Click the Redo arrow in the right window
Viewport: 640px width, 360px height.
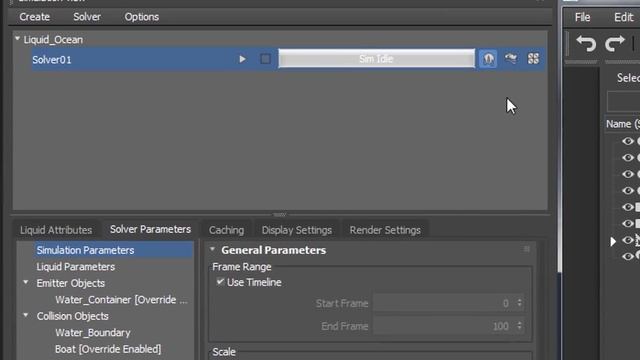614,43
